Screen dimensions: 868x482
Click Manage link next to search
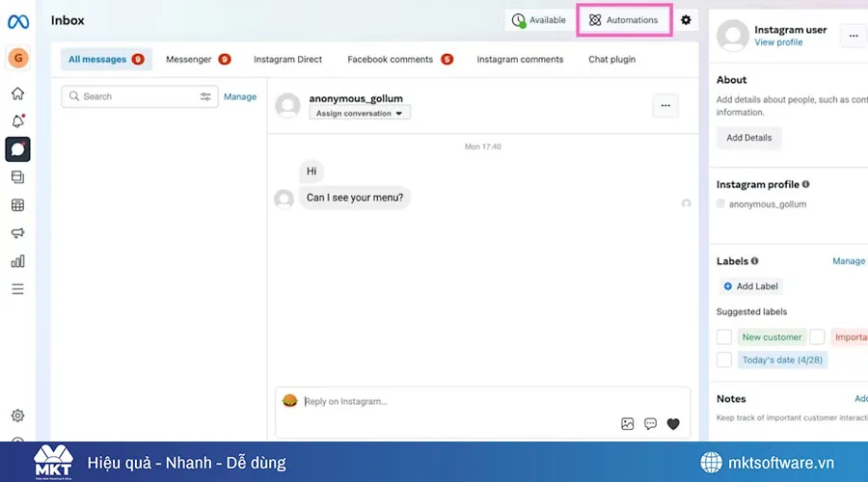[x=240, y=96]
